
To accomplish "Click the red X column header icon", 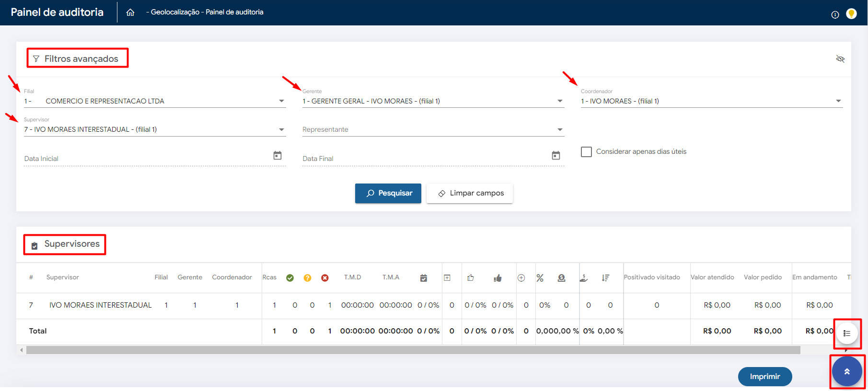I will tap(325, 278).
